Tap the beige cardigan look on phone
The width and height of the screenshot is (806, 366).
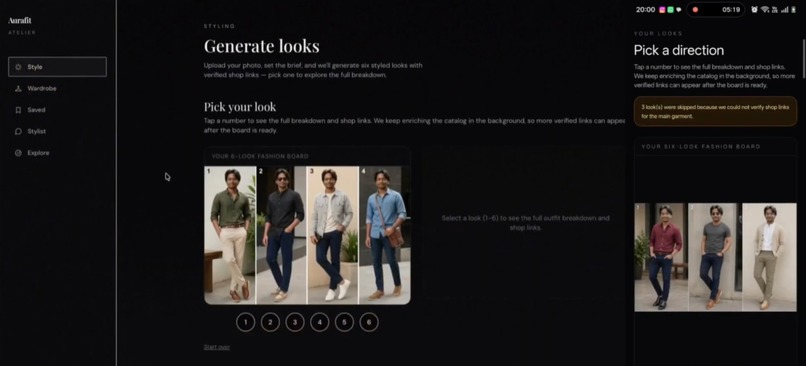click(769, 257)
